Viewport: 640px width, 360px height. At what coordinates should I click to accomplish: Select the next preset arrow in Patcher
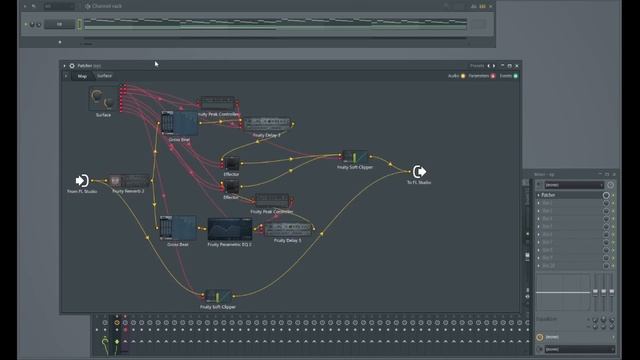coord(494,66)
